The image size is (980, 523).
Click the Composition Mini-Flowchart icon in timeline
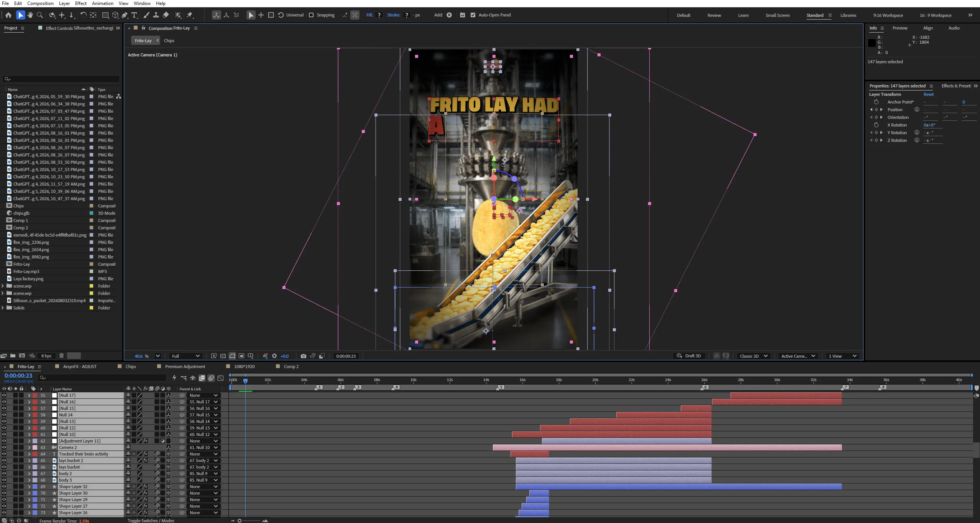tap(184, 378)
